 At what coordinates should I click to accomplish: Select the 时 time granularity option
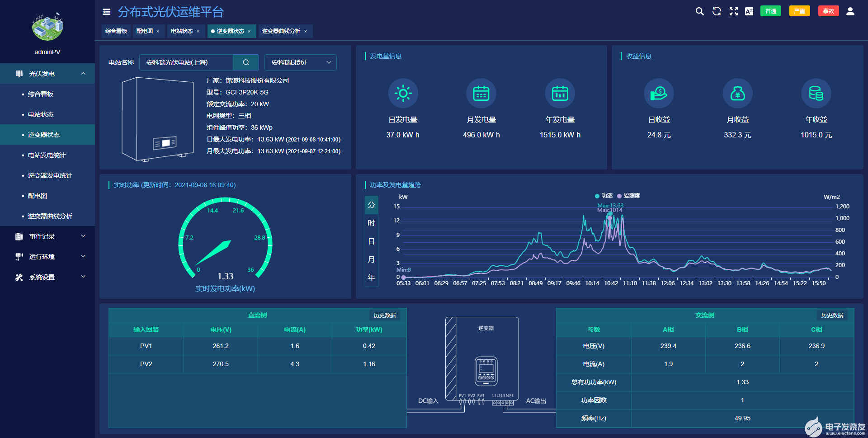click(x=371, y=223)
